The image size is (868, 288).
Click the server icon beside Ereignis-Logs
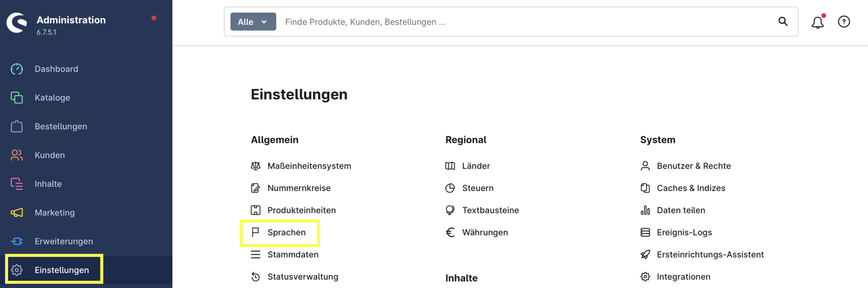(645, 232)
